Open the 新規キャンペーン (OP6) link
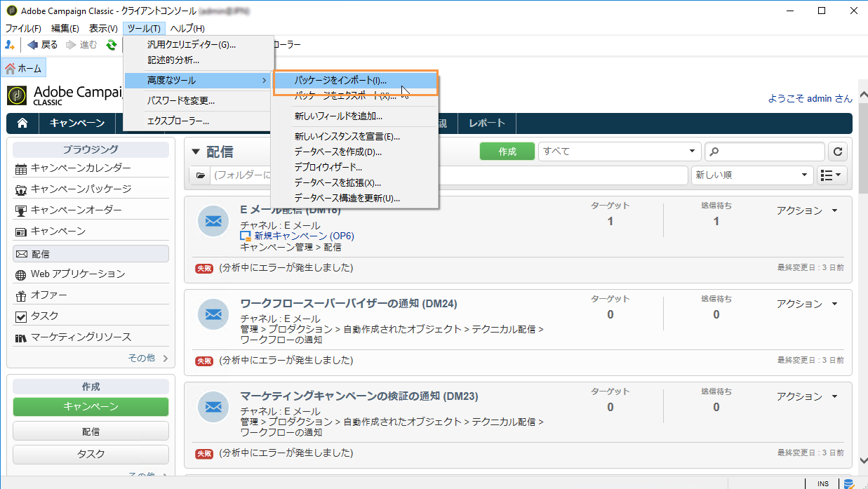Screen dimensions: 868x489 (304, 236)
